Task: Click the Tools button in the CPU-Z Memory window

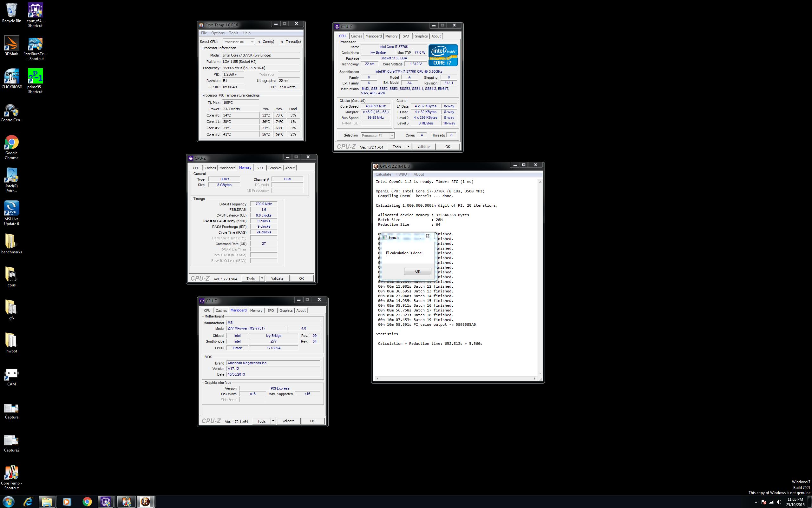Action: (x=250, y=278)
